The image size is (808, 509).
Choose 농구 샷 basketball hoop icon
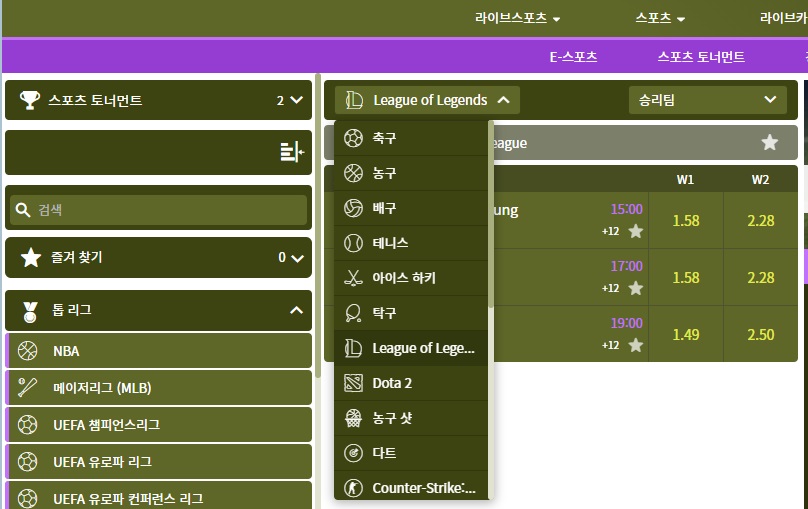pos(353,418)
